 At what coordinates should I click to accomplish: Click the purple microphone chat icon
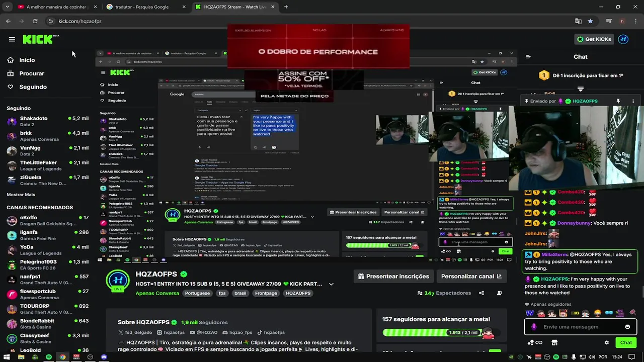coord(534,327)
